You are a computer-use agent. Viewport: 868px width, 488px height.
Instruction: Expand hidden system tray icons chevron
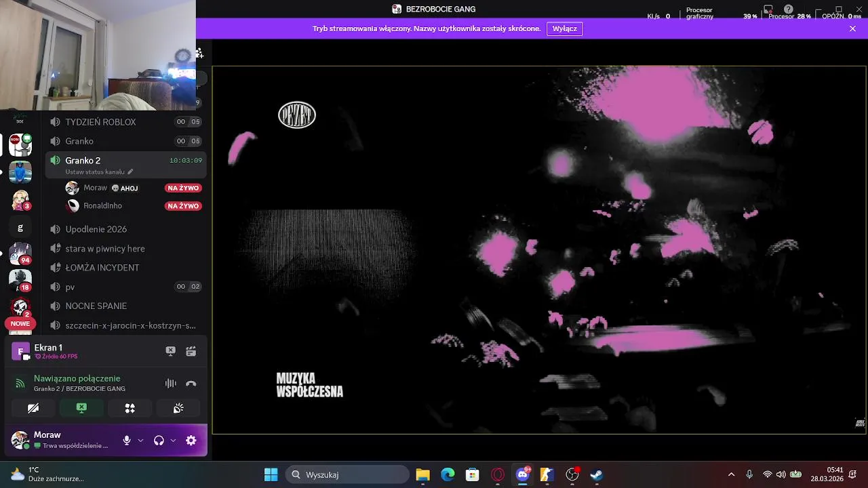pos(731,474)
